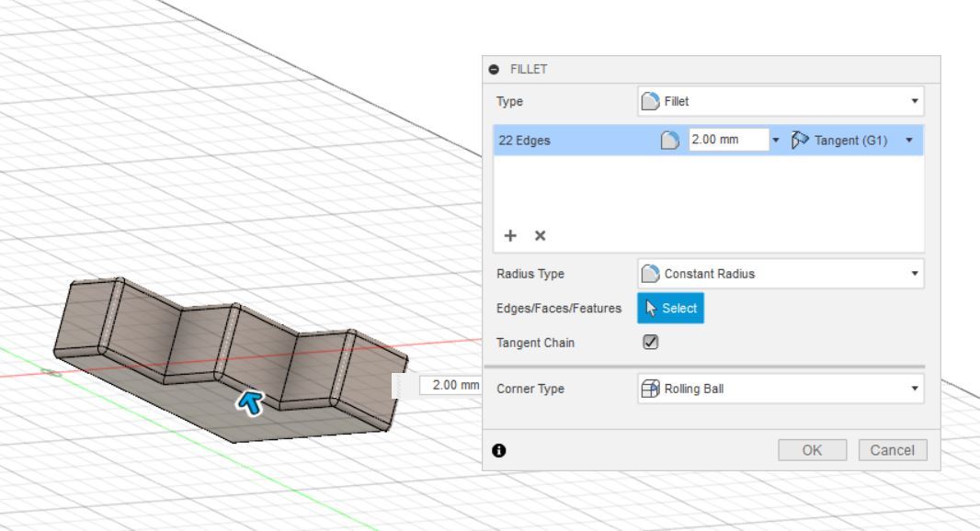The image size is (980, 531).
Task: Click the Tangent continuity icon in edges row
Action: (x=800, y=140)
